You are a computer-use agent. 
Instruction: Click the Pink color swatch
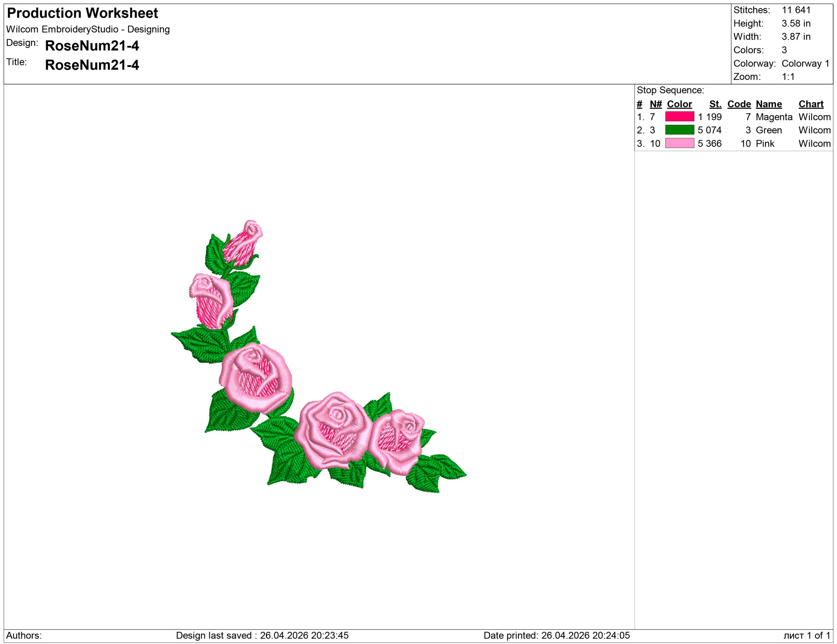pyautogui.click(x=679, y=143)
